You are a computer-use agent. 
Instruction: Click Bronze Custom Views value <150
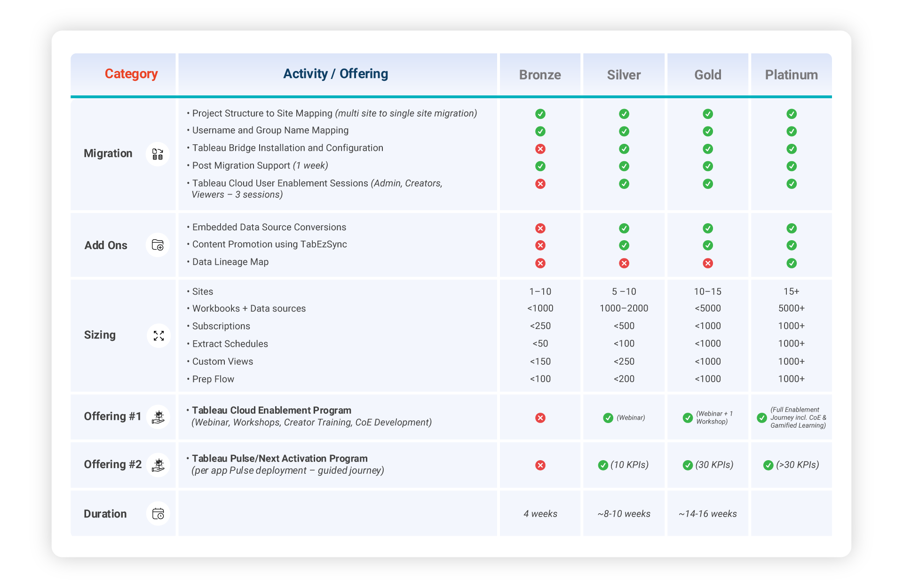pos(540,361)
